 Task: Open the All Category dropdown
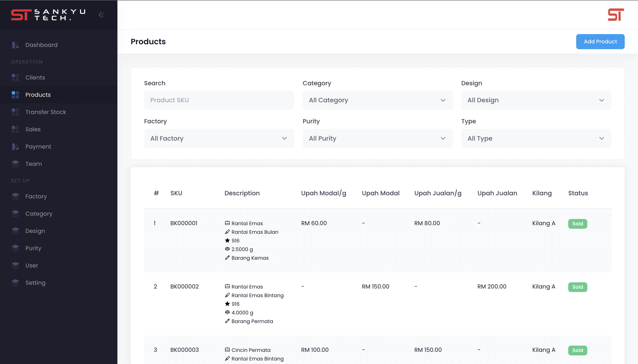pos(377,100)
